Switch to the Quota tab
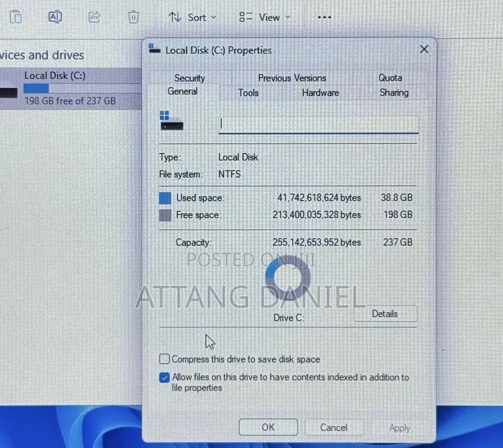Viewport: 503px width, 448px height. tap(390, 77)
